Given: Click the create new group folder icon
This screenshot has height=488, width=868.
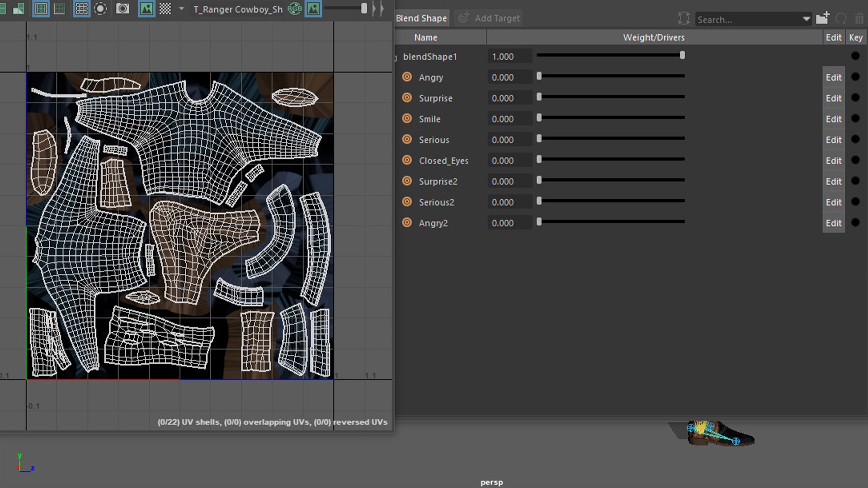Looking at the screenshot, I should (822, 18).
